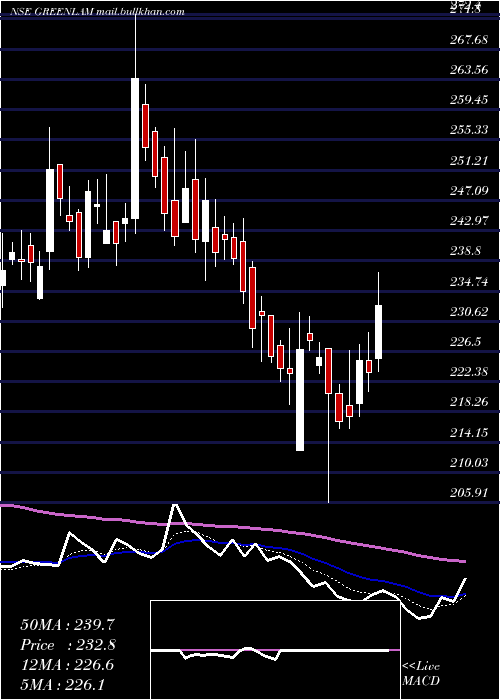Click the 238.8 price axis label

click(465, 251)
